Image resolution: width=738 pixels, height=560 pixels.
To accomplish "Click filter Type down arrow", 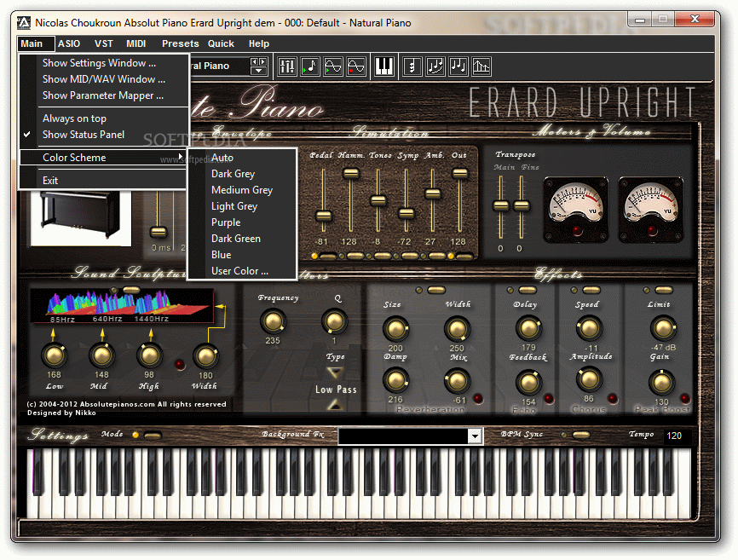I will click(x=335, y=372).
